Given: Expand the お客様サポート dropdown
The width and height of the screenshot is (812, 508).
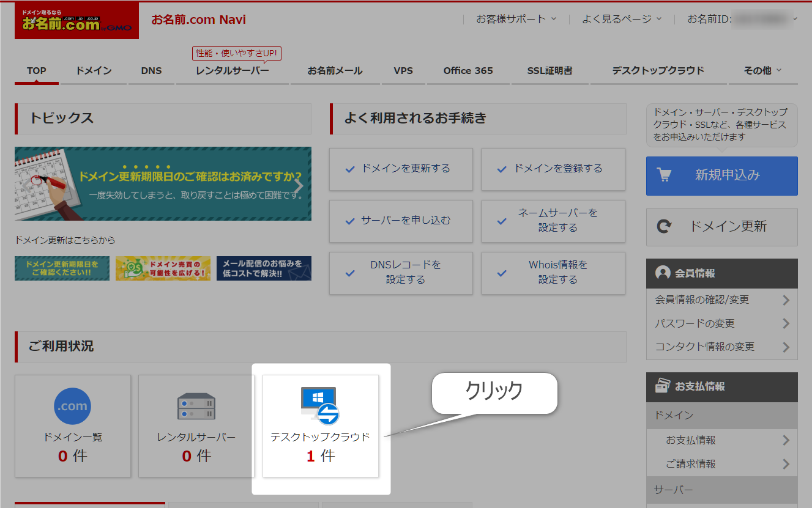Looking at the screenshot, I should pyautogui.click(x=516, y=19).
